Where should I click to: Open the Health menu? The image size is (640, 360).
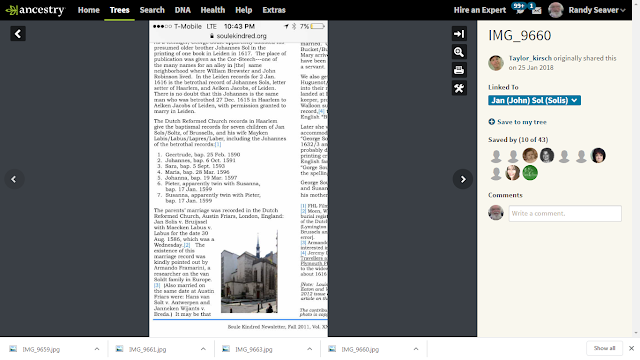(x=213, y=10)
